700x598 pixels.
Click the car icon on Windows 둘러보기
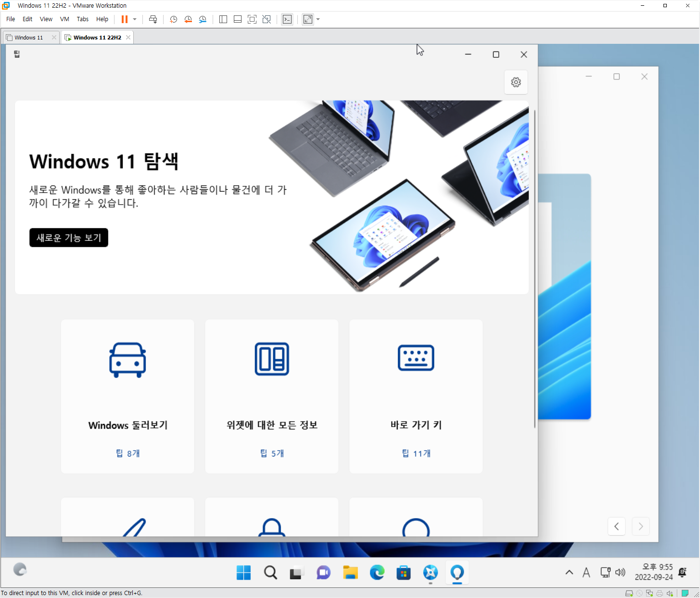pos(127,360)
